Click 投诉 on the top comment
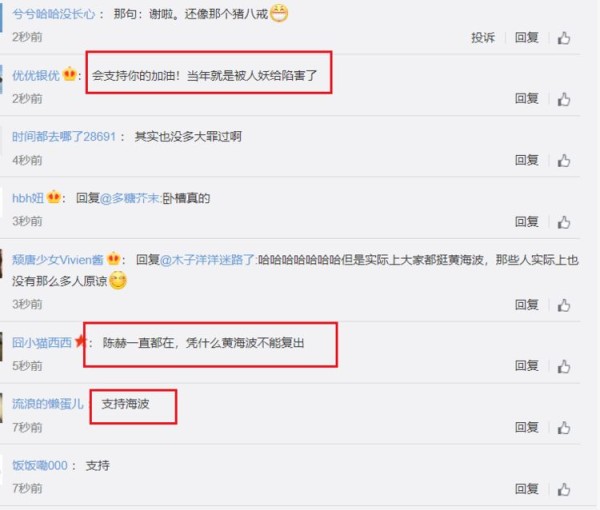 coord(483,37)
